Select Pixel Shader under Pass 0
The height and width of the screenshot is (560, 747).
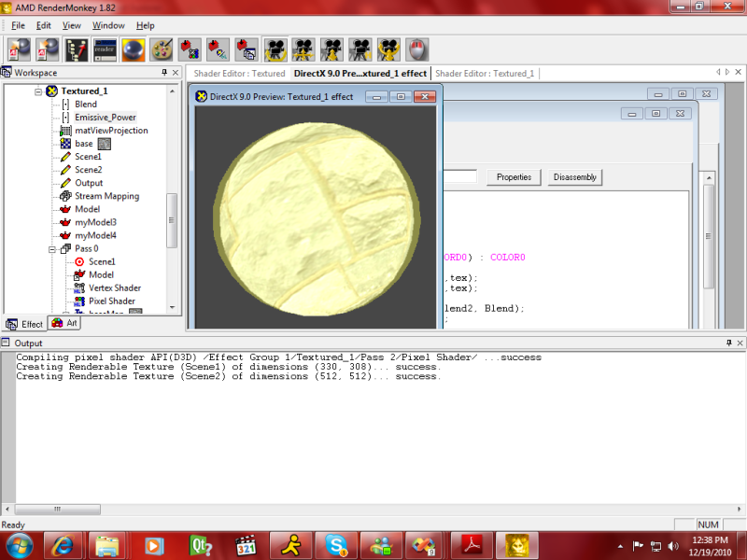pos(111,301)
